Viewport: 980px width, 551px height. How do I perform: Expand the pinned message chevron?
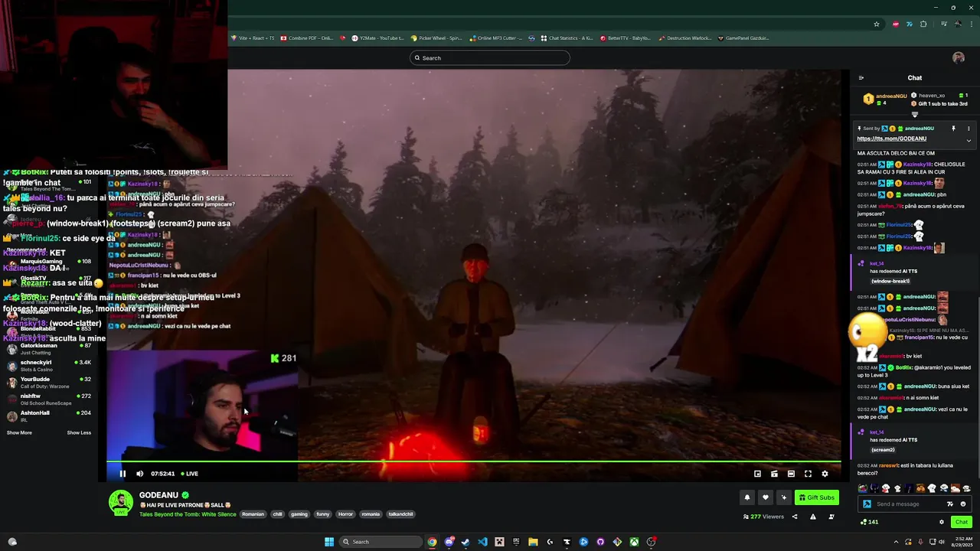pyautogui.click(x=969, y=140)
